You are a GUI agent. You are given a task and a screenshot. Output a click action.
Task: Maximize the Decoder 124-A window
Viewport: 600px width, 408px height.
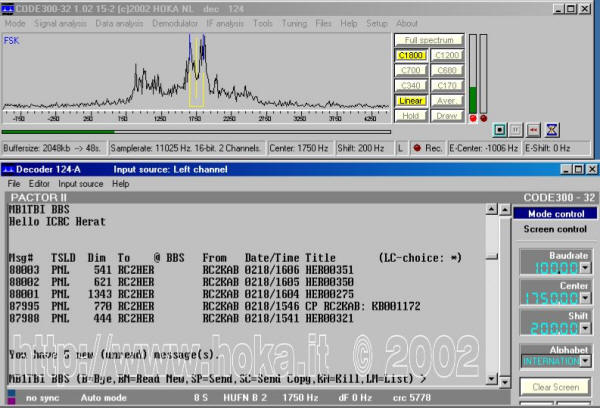coord(579,169)
